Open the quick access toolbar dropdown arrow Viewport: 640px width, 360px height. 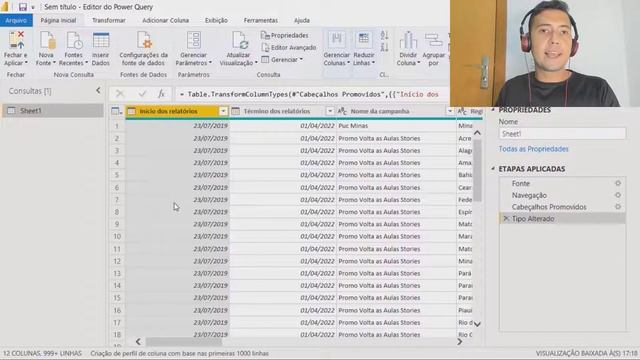[33, 7]
